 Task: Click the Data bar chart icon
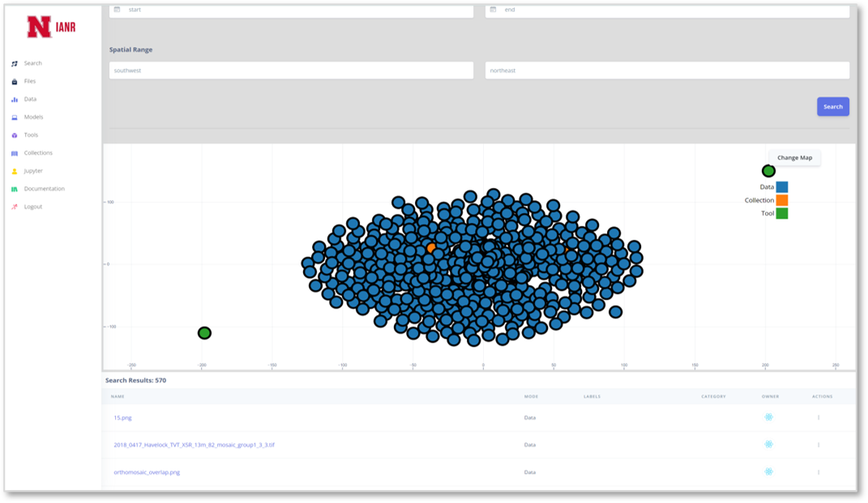(15, 100)
